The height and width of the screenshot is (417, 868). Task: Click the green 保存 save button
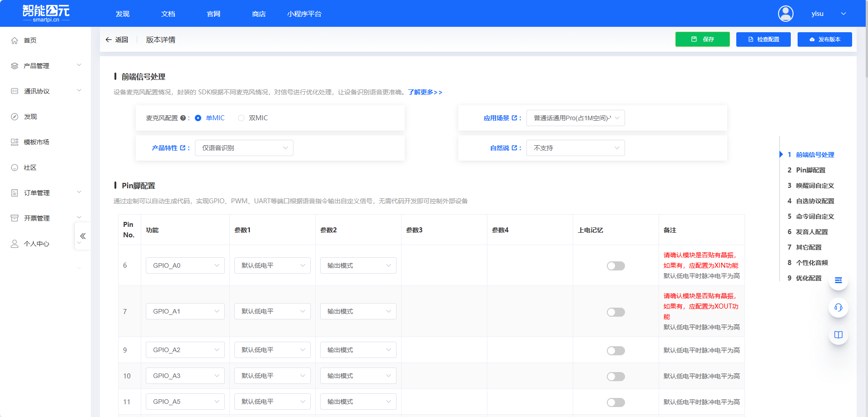(702, 39)
